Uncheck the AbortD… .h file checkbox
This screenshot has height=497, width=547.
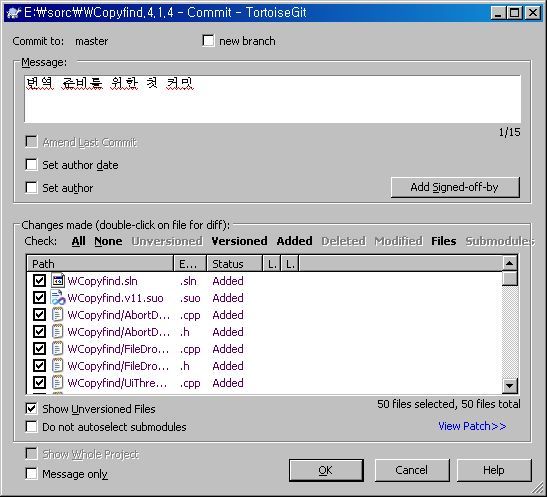click(39, 332)
